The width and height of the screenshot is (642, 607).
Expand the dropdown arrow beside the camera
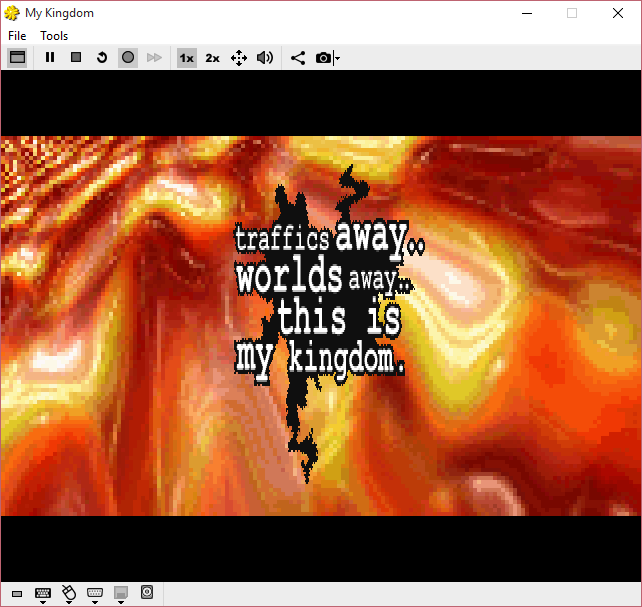[337, 58]
